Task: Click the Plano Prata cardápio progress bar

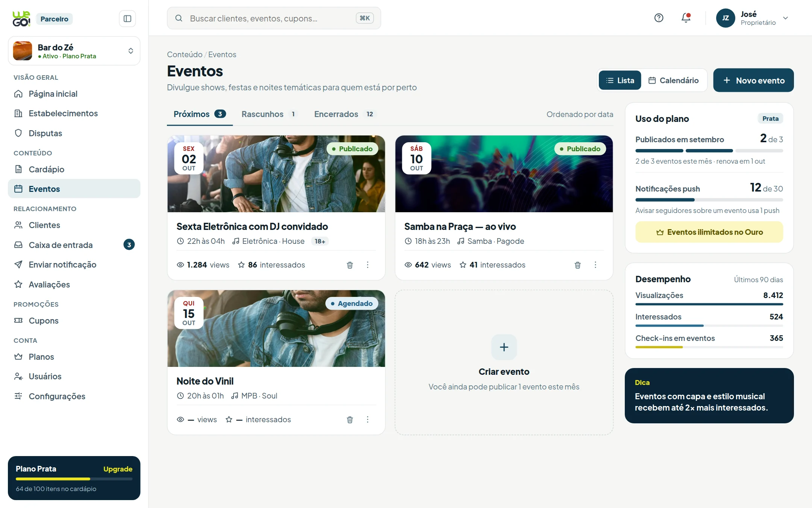Action: point(74,479)
